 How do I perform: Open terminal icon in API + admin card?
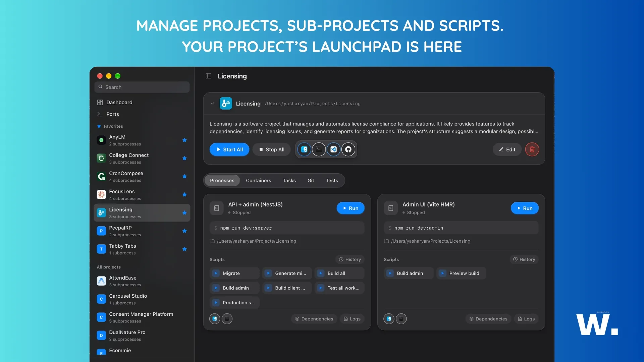point(227,319)
